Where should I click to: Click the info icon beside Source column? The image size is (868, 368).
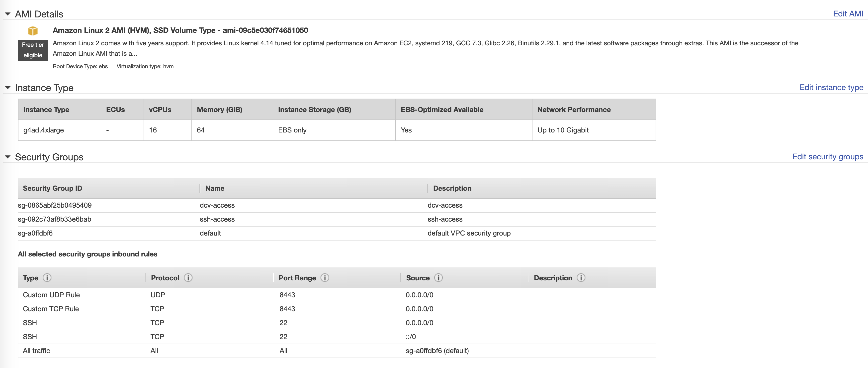pyautogui.click(x=438, y=278)
